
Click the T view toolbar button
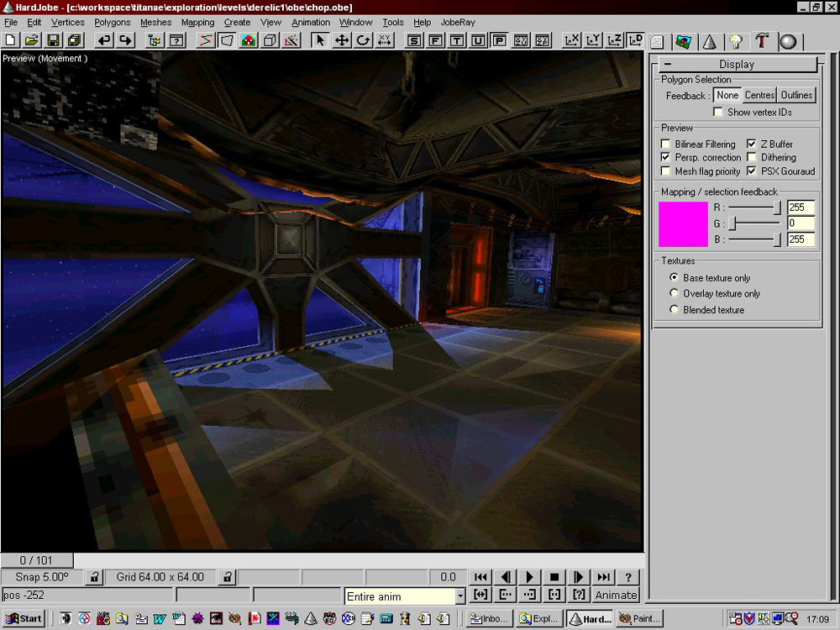tap(457, 40)
